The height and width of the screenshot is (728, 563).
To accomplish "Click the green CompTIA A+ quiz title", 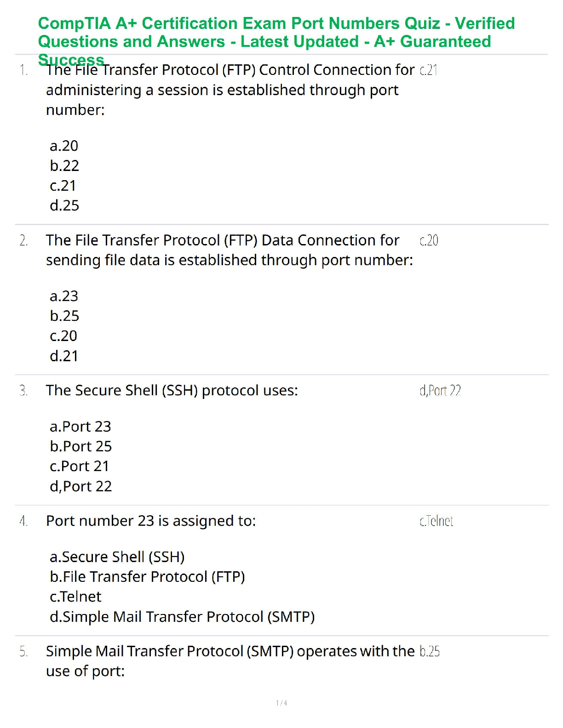I will (276, 32).
